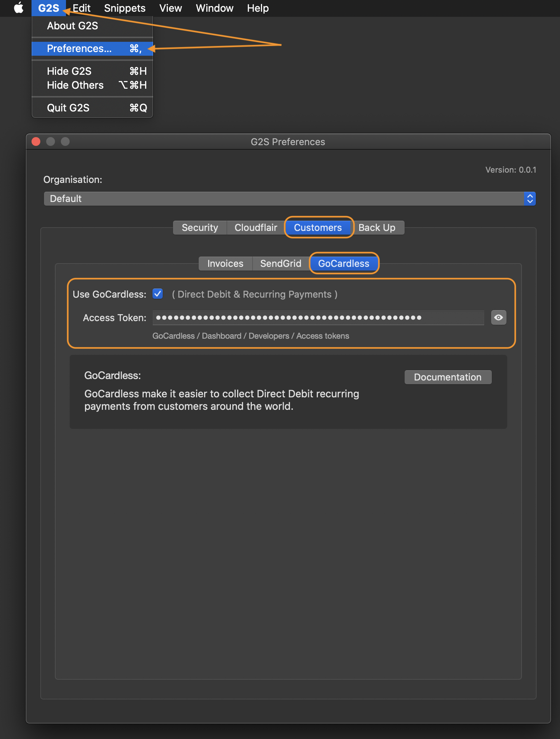
Task: Switch to the Security tab
Action: (x=200, y=228)
